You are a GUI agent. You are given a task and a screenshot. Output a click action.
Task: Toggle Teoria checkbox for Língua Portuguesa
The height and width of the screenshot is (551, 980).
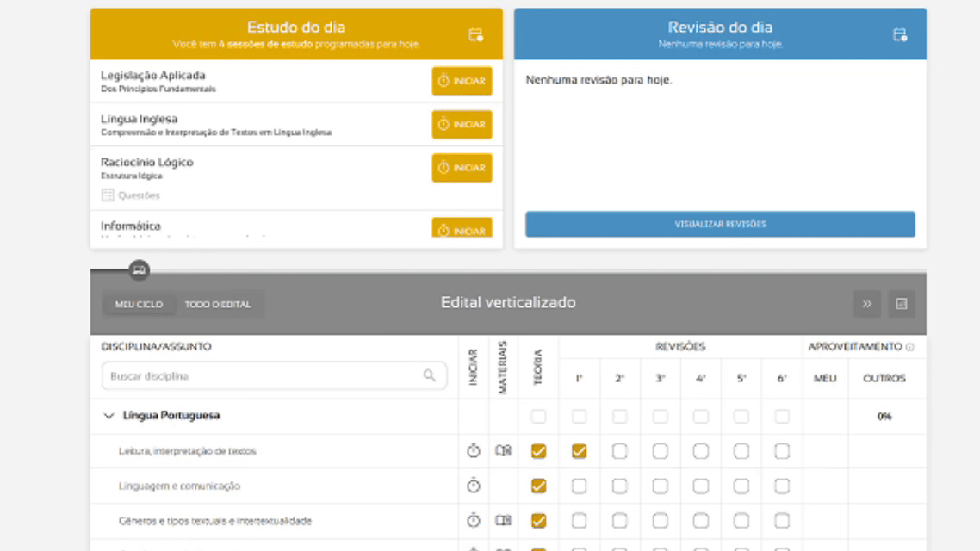point(538,416)
